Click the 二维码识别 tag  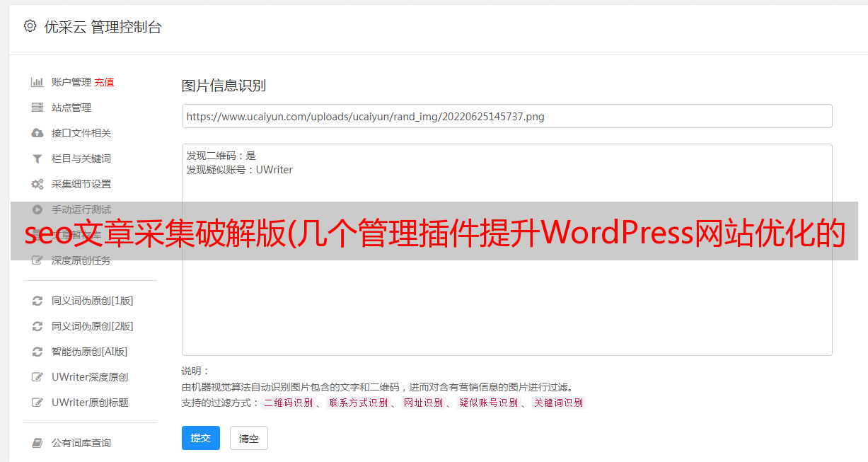288,403
